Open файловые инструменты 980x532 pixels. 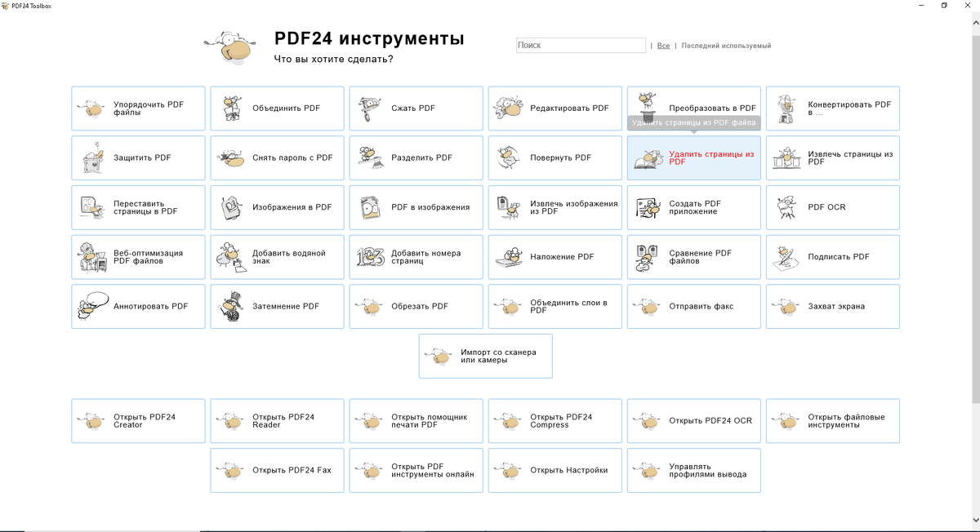point(832,421)
